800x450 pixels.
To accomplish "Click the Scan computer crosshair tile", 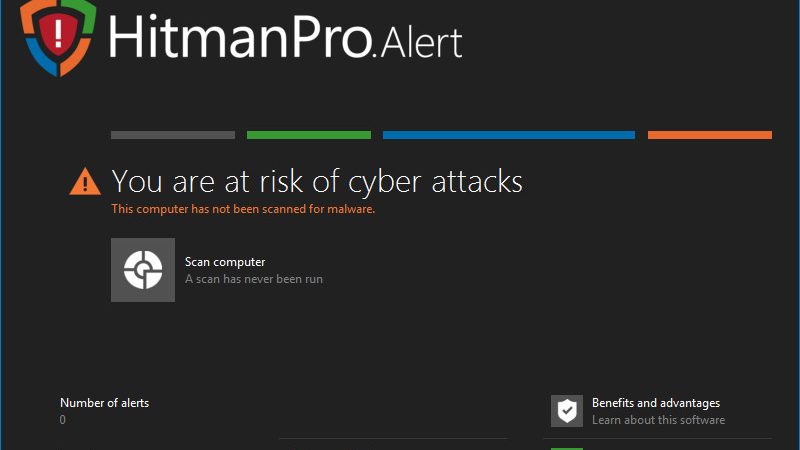I will pyautogui.click(x=143, y=270).
